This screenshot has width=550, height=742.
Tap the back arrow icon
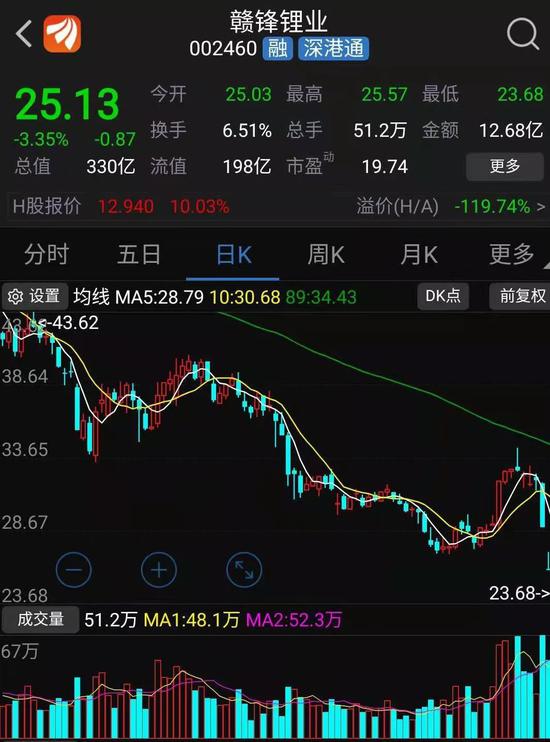point(24,33)
